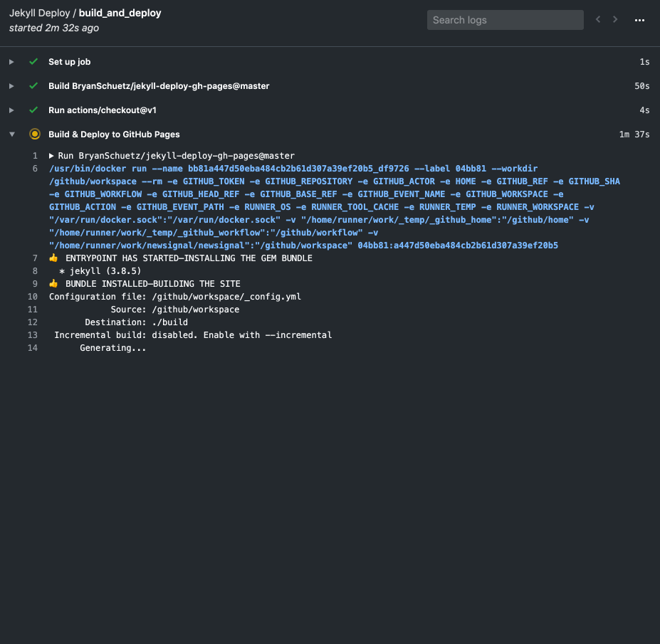This screenshot has width=660, height=644.
Task: Click the Configuration file path log line
Action: tap(174, 296)
